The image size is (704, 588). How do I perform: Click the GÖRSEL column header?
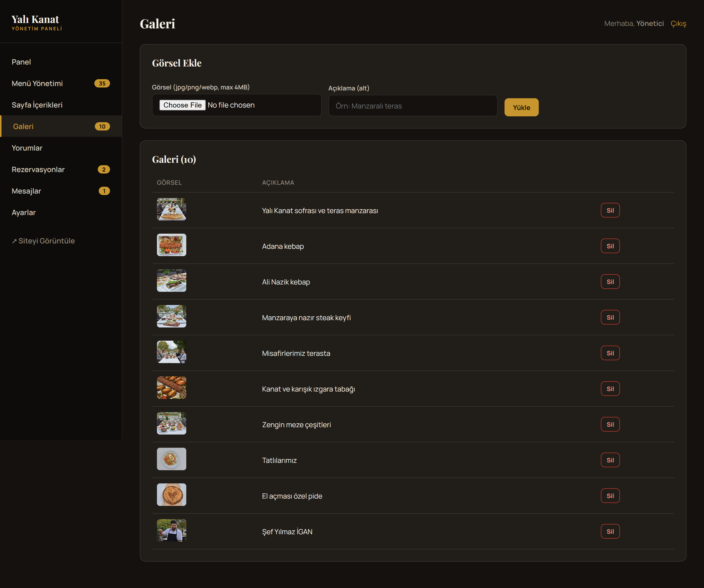169,183
